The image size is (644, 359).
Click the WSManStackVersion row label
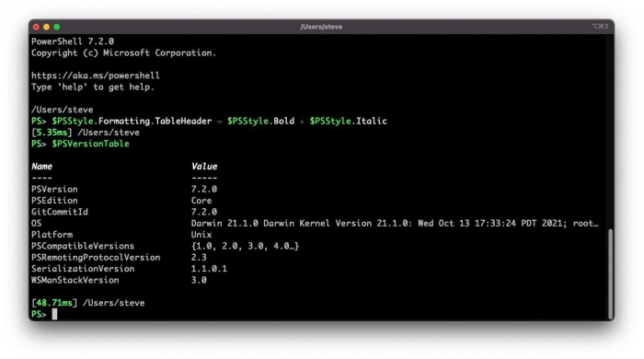(75, 280)
